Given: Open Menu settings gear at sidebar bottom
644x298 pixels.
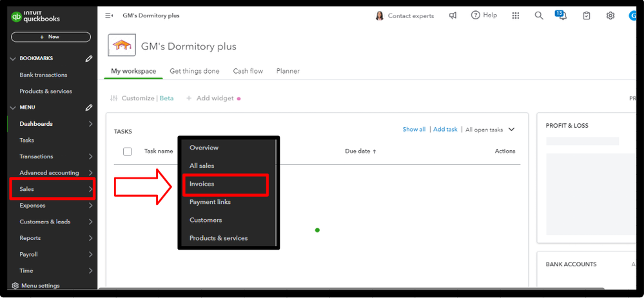Looking at the screenshot, I should click(x=15, y=286).
